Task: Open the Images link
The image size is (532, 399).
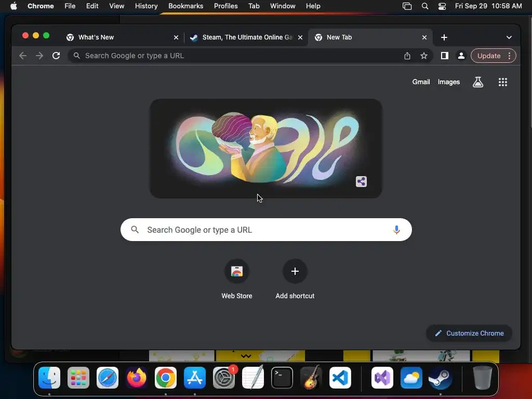Action: click(448, 82)
